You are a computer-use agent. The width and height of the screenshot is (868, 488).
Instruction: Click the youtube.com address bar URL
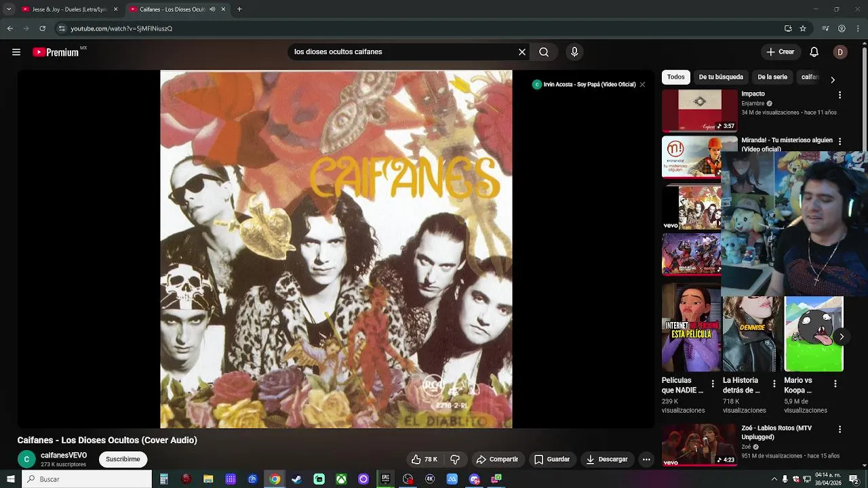coord(121,28)
